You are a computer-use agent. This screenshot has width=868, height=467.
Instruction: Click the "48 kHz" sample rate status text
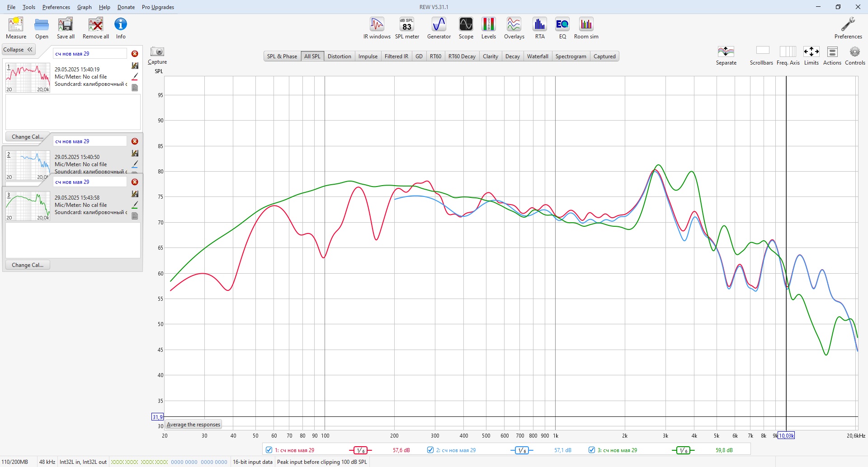click(x=47, y=462)
